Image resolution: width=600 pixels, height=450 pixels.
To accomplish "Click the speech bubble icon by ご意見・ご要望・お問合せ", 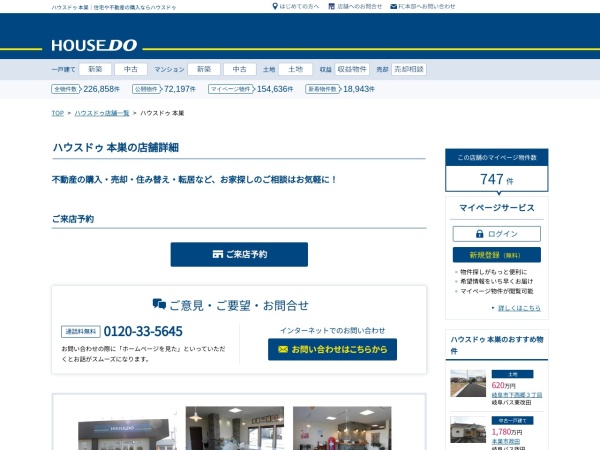I will point(159,304).
